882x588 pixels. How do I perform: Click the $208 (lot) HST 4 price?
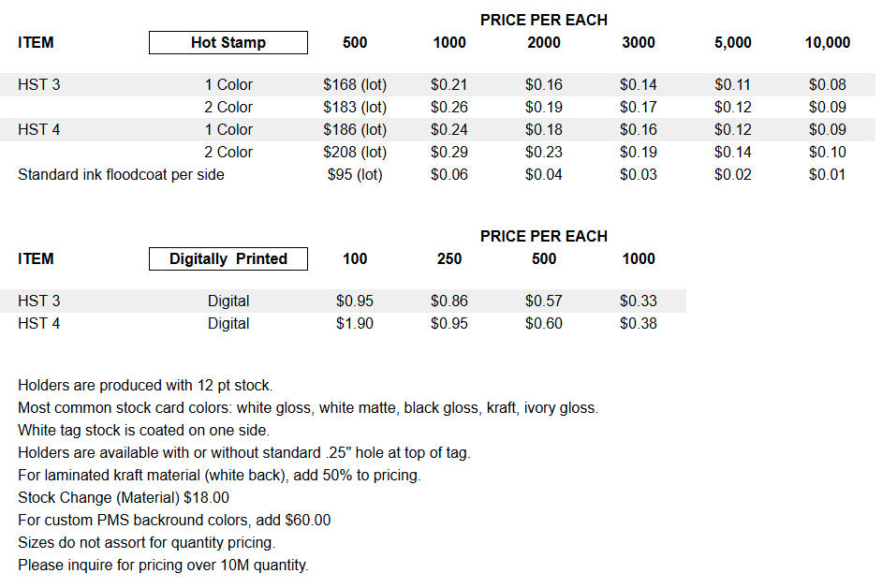click(x=355, y=152)
